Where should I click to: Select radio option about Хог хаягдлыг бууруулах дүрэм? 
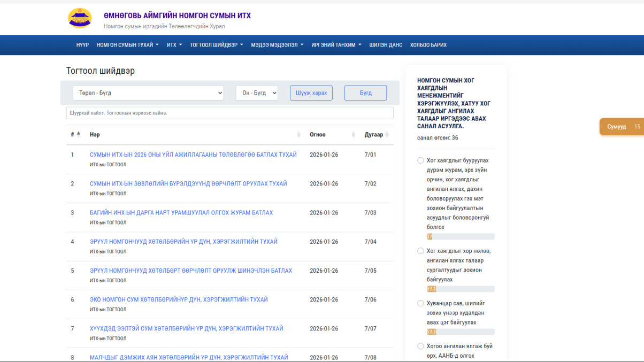coord(420,160)
